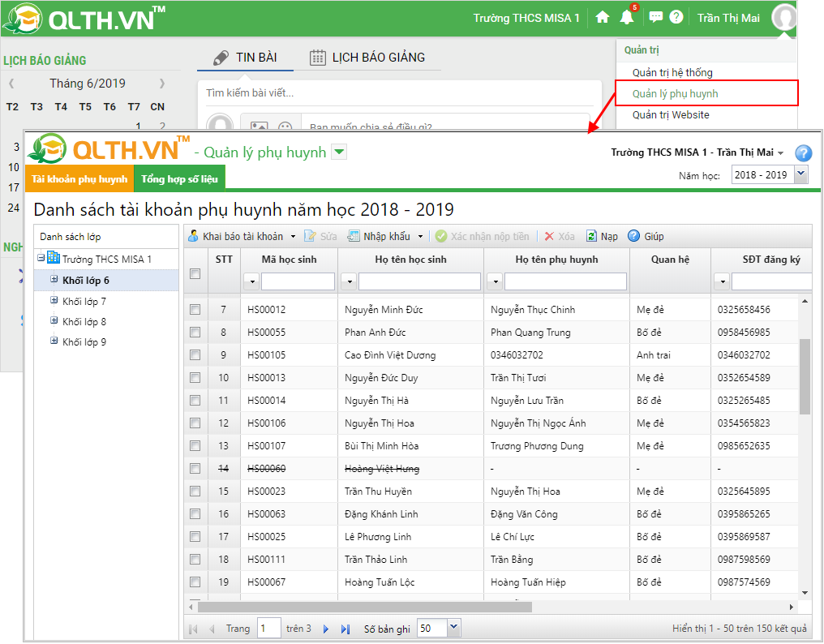
Task: Open Quản lý phụ huynh module dropdown arrow
Action: [340, 152]
